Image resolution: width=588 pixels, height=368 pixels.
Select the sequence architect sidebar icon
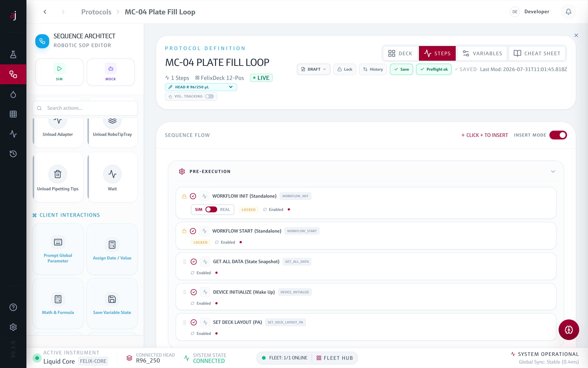13,74
